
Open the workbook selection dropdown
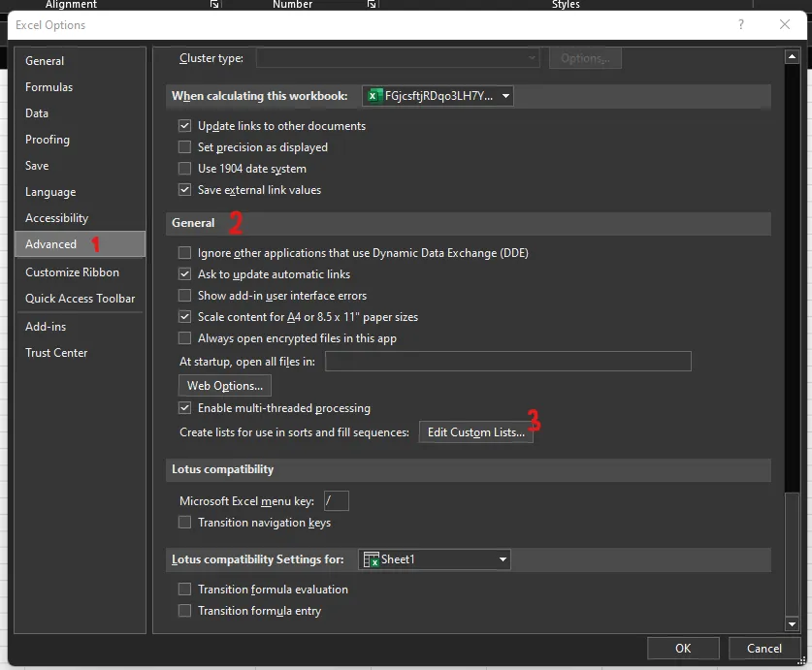tap(438, 96)
